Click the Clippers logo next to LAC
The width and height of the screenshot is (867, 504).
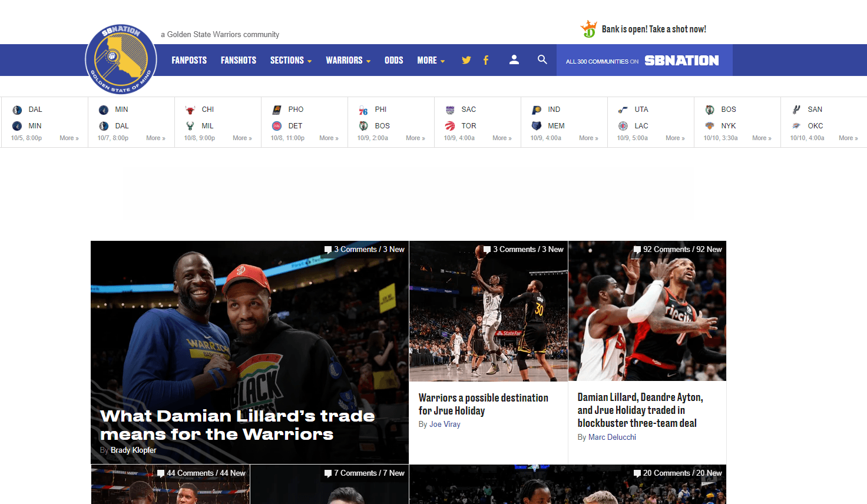tap(623, 126)
